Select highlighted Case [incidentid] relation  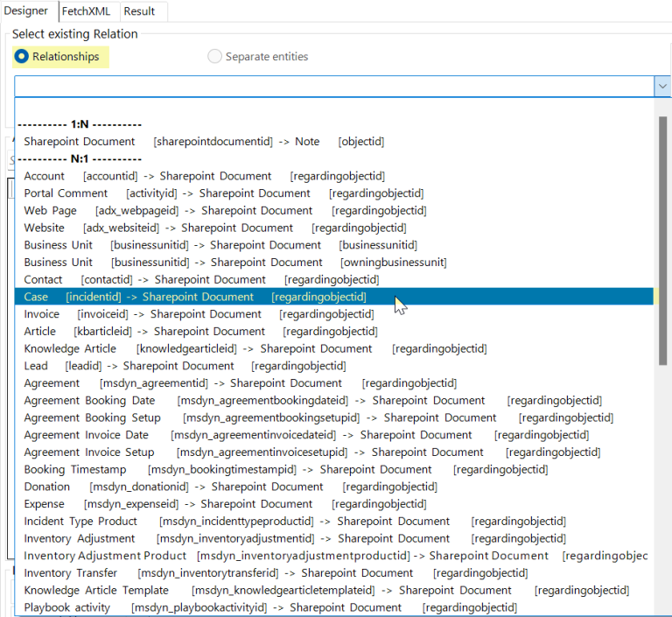coord(334,297)
